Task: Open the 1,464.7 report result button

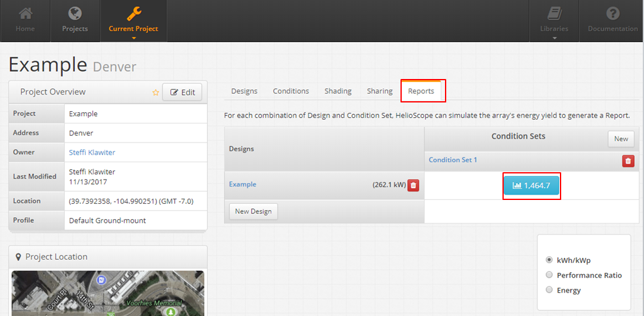Action: [531, 186]
